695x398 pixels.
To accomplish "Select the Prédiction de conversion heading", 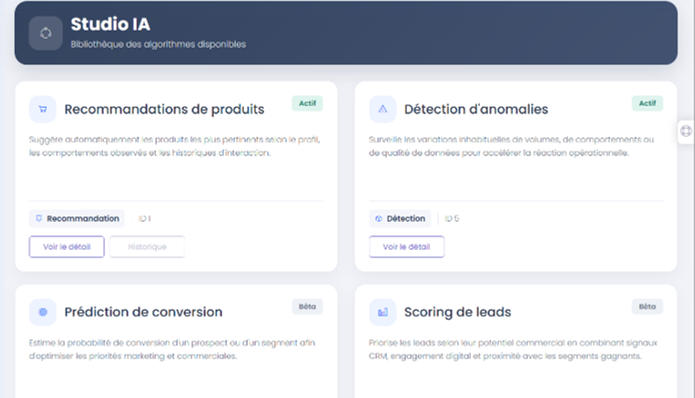I will (143, 312).
